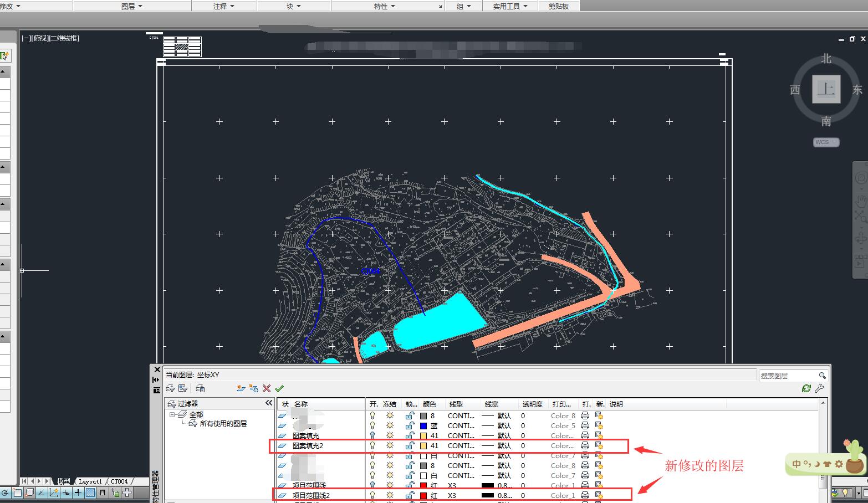Viewport: 868px width, 503px height.
Task: Click the North label on ViewCube compass
Action: pos(826,59)
